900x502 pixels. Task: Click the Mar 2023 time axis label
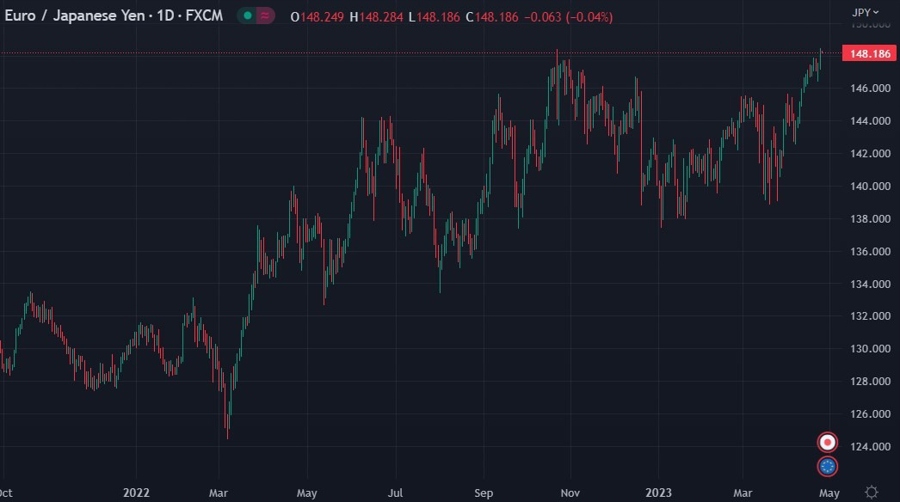pos(742,493)
